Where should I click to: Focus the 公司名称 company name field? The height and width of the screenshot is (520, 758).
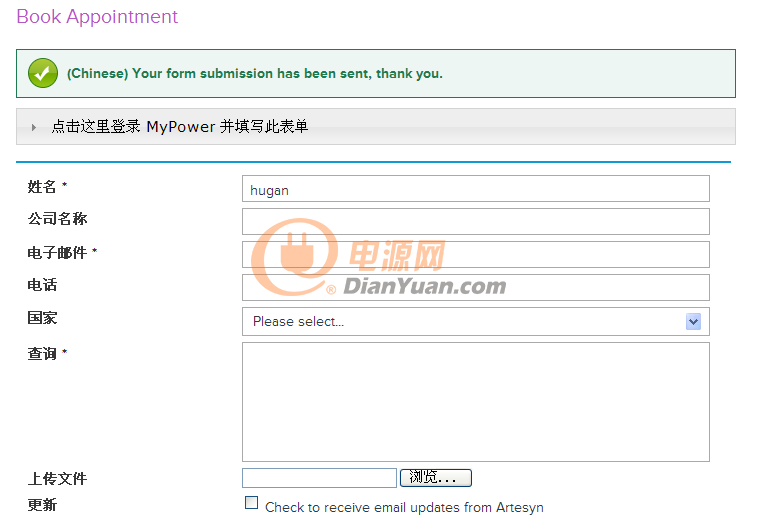(x=476, y=221)
